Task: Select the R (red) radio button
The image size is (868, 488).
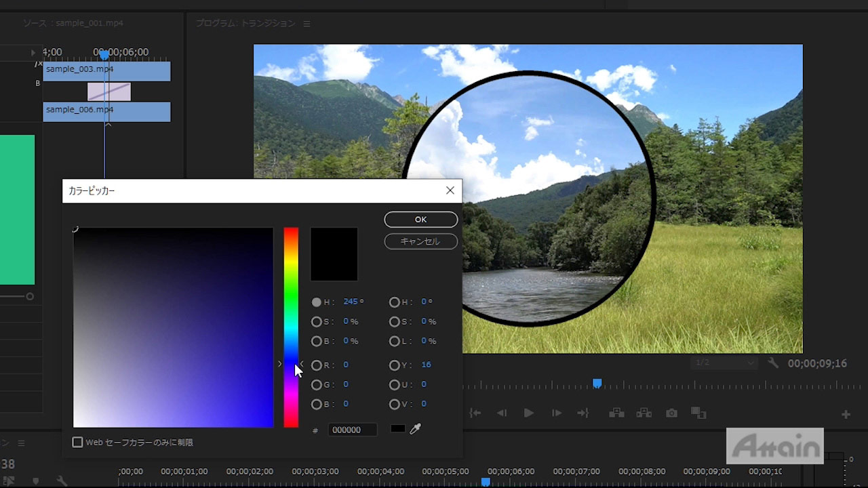Action: coord(317,365)
